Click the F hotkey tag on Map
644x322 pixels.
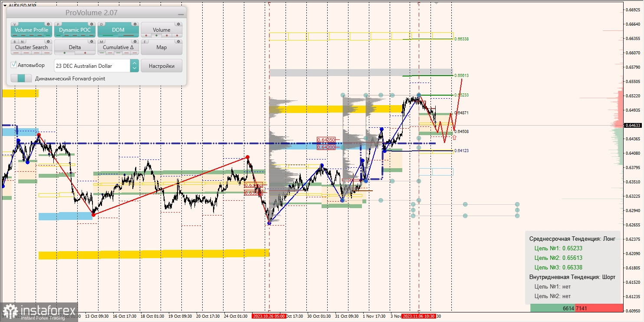pyautogui.click(x=145, y=42)
